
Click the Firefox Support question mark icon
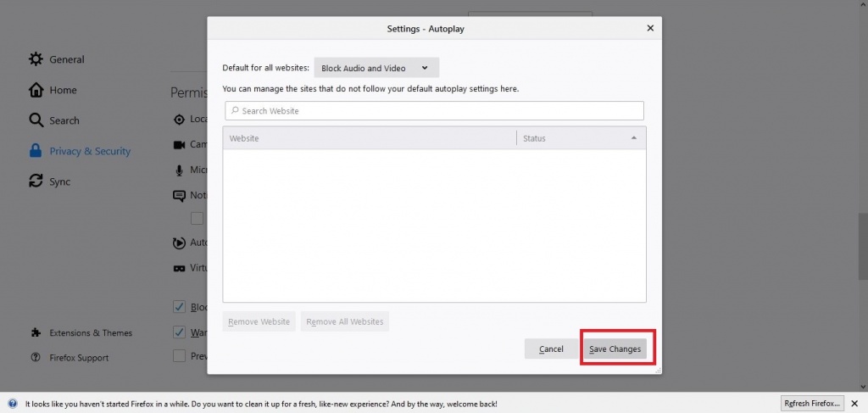[36, 358]
